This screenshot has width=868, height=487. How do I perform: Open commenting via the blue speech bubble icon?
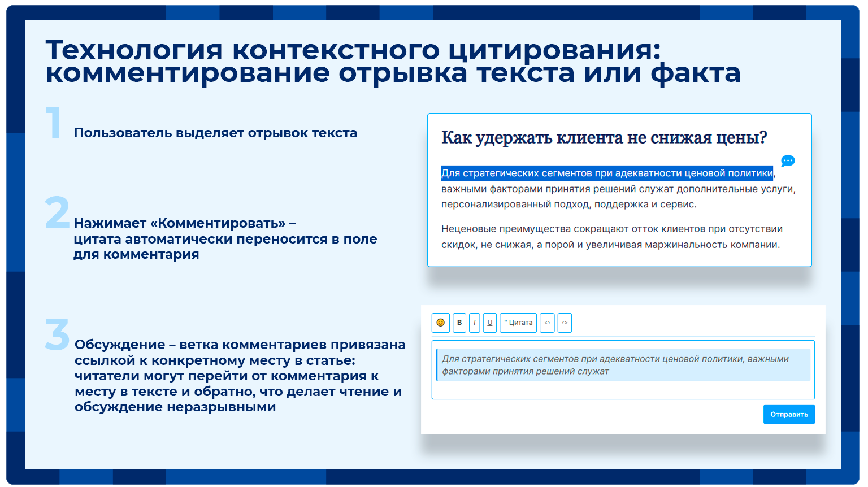tap(787, 162)
